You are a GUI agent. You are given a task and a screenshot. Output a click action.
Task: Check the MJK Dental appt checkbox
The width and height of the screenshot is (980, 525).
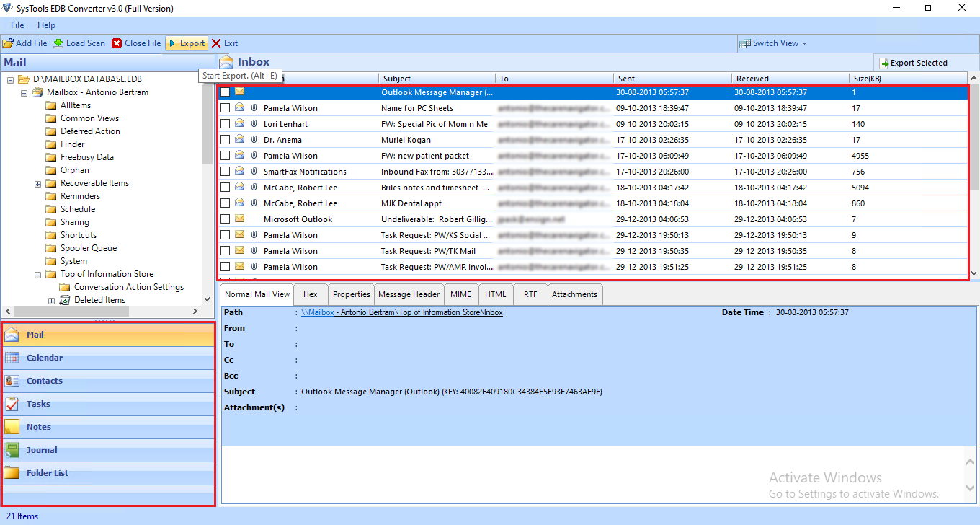226,203
